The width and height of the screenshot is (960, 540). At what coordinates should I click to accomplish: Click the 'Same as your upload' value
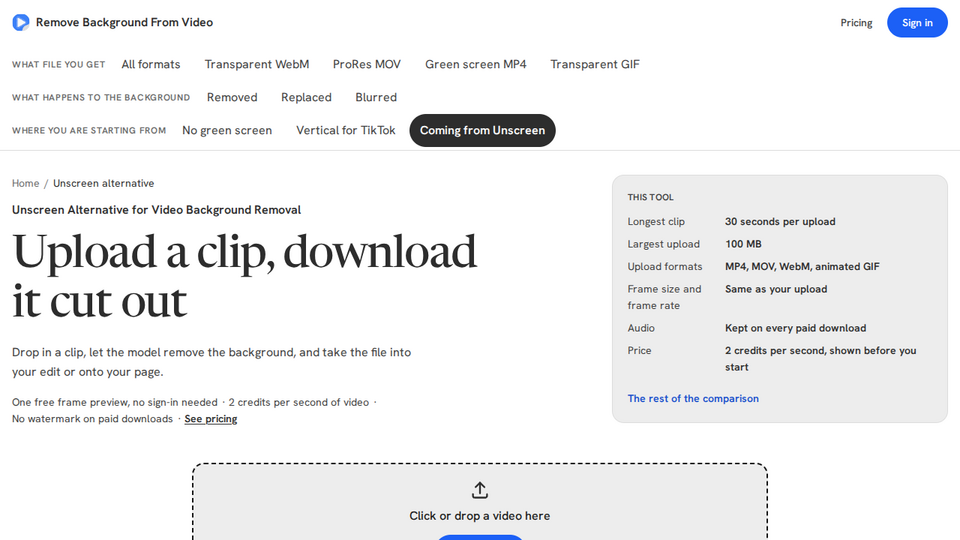776,289
